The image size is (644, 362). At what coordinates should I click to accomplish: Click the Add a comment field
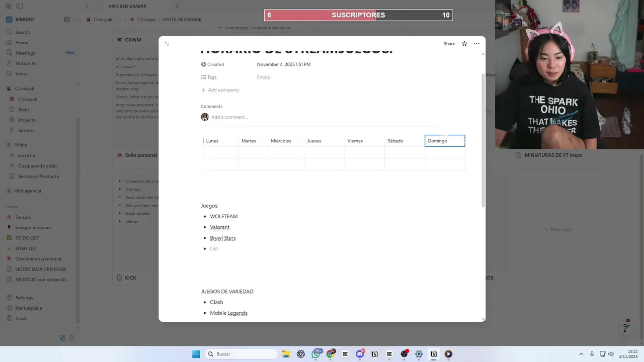point(229,117)
